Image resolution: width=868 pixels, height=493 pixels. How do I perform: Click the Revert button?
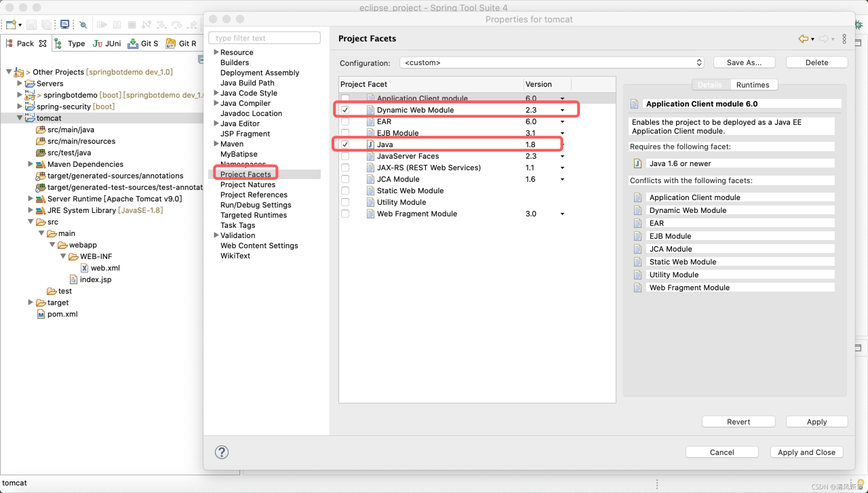click(738, 421)
